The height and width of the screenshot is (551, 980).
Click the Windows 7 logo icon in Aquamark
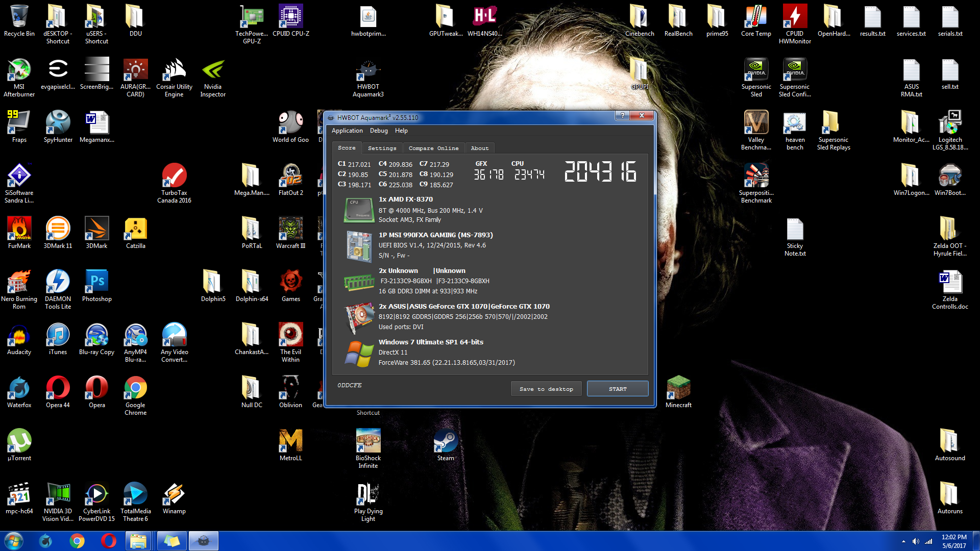tap(359, 354)
